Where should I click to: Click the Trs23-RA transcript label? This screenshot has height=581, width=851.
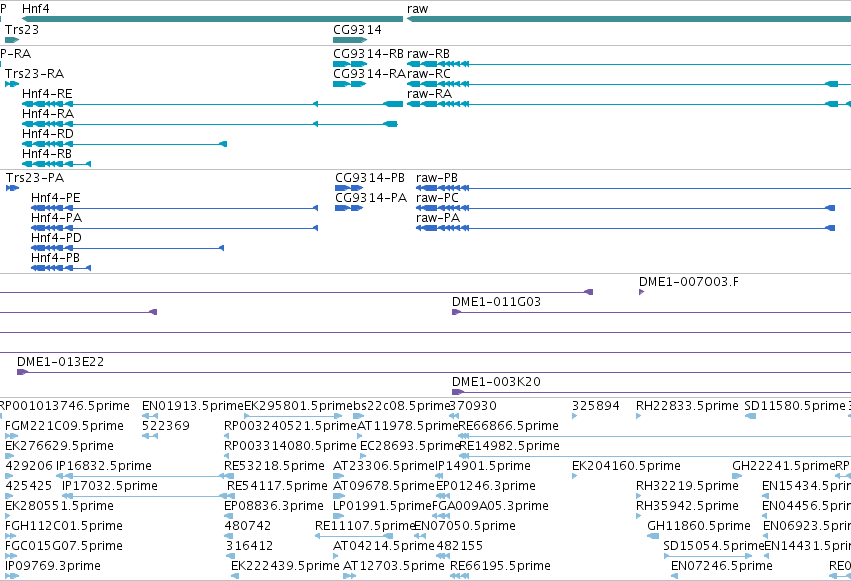34,74
